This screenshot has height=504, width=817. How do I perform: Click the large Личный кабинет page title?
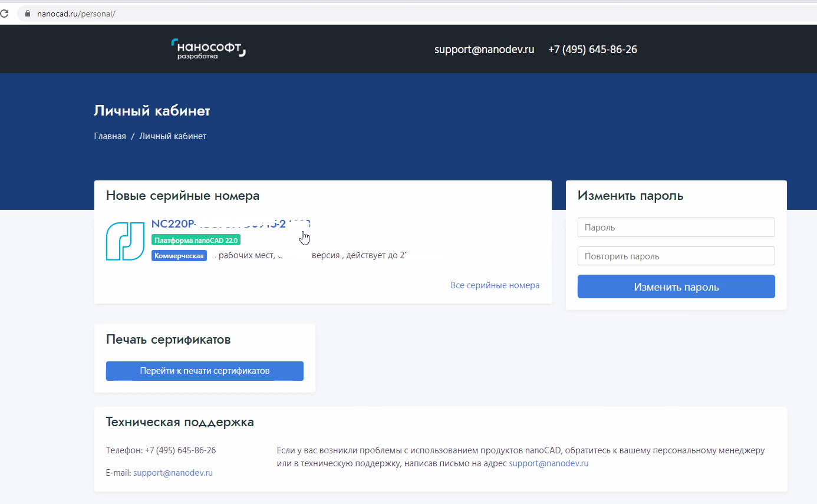pos(152,111)
